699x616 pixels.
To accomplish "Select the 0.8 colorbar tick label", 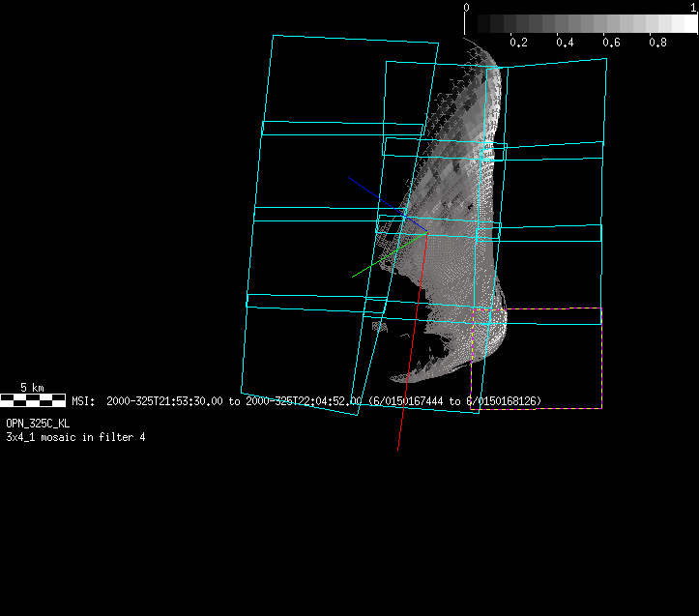I will pyautogui.click(x=657, y=43).
